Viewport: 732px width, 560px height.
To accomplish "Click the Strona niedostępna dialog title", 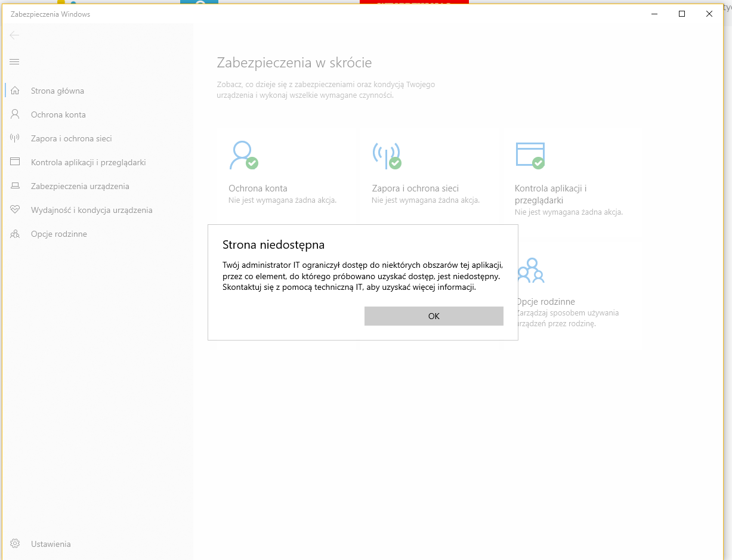I will [273, 245].
